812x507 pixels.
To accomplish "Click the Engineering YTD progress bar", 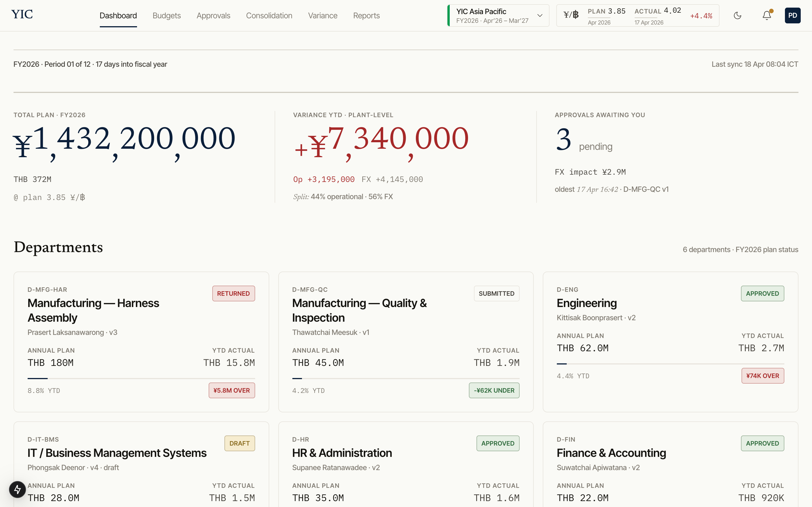I will click(x=670, y=363).
